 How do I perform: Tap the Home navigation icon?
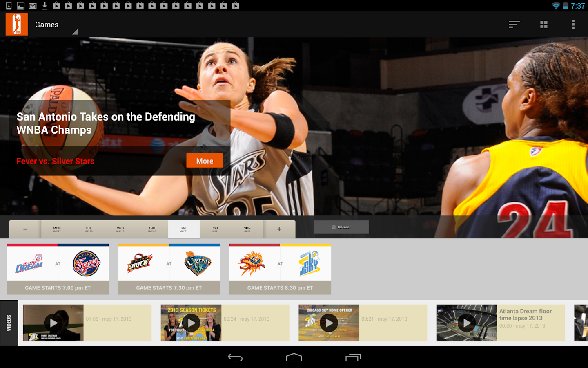click(x=294, y=357)
